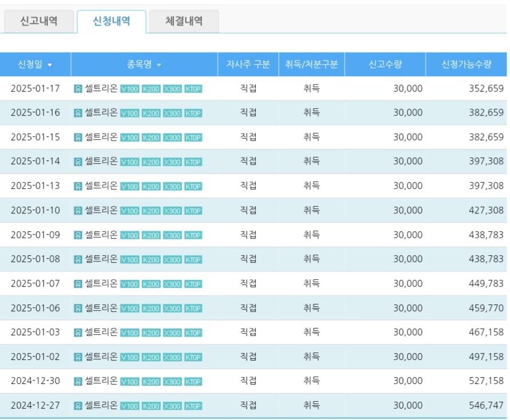Select the K200 badge in the 2025-01-15 row
Screen dimensions: 510x420
click(x=151, y=137)
